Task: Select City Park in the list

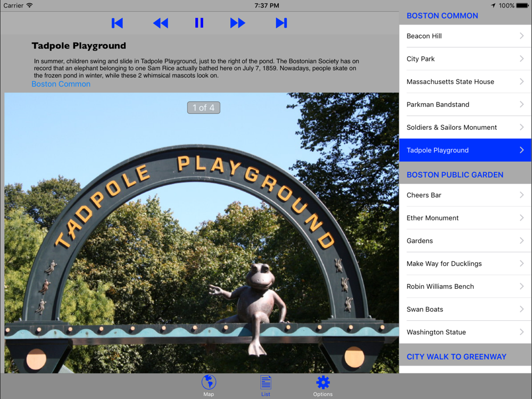Action: pyautogui.click(x=465, y=59)
